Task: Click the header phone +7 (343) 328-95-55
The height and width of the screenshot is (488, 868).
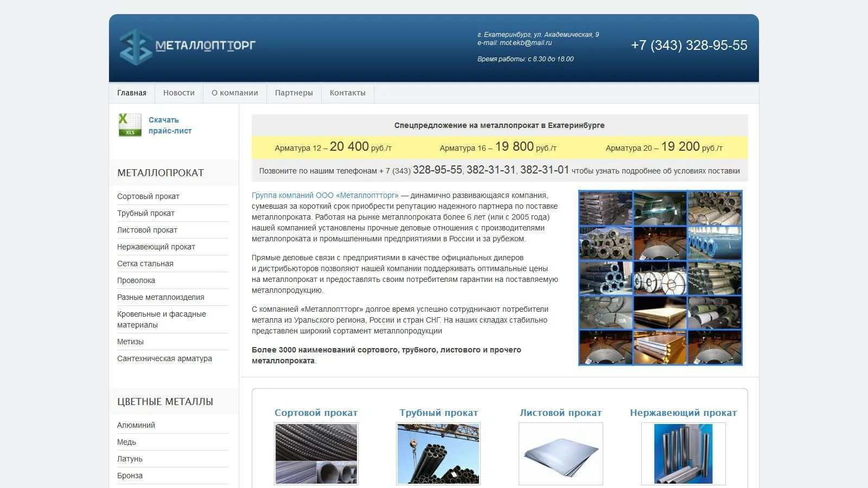Action: point(689,46)
